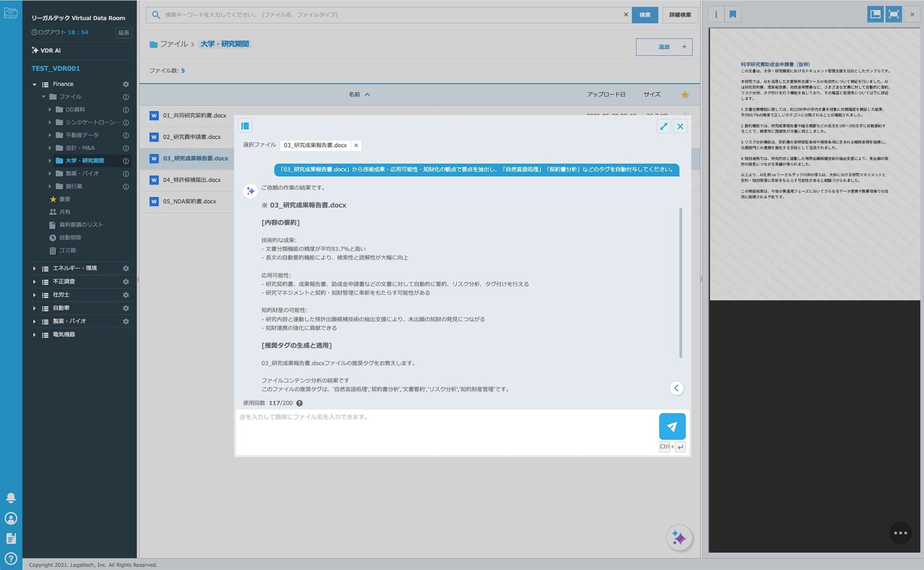Toggle the chat history sidebar panel

point(245,126)
